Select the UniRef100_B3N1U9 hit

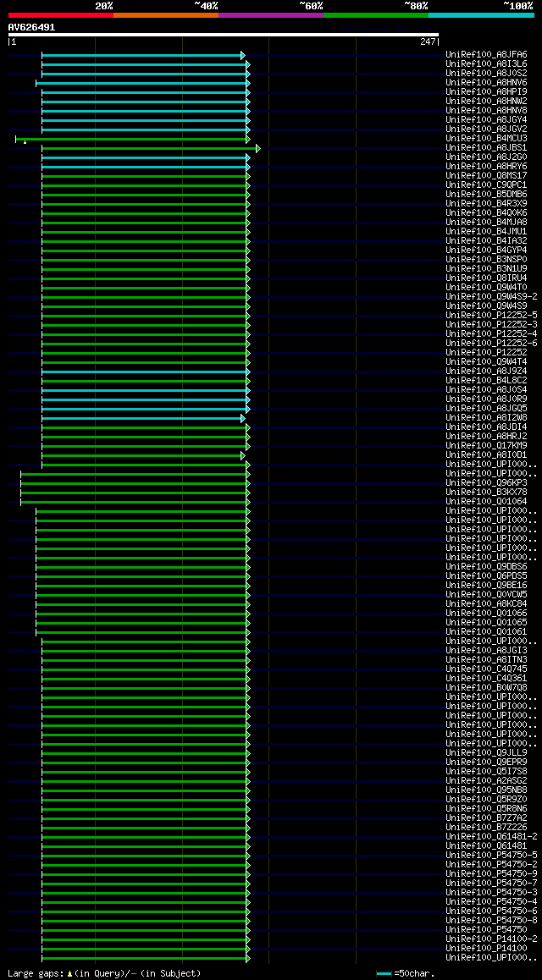(x=486, y=268)
